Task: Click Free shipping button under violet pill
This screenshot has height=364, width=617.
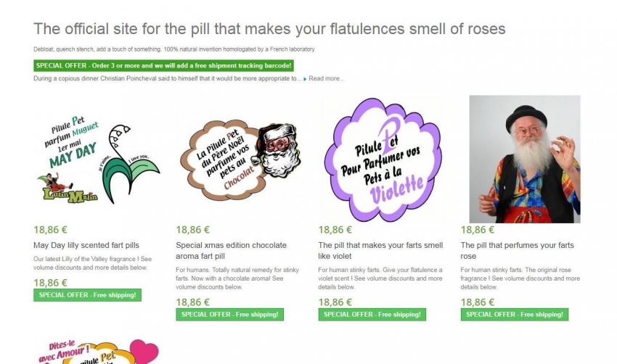Action: click(372, 315)
